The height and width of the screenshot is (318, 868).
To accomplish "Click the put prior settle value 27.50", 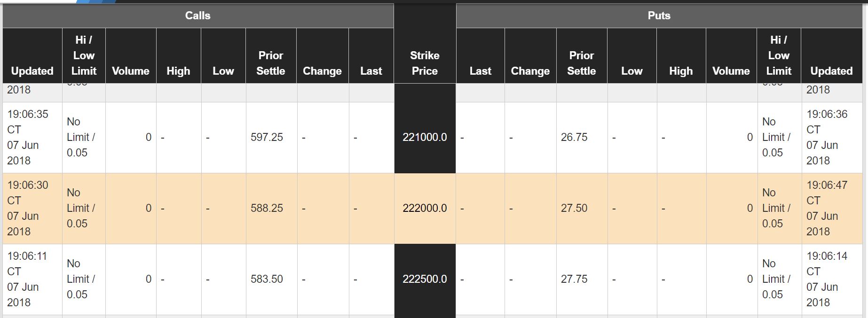I will click(574, 208).
